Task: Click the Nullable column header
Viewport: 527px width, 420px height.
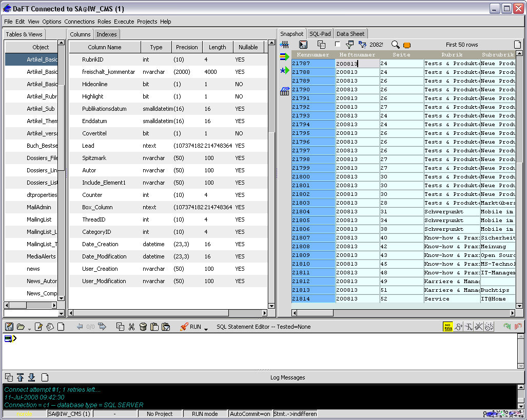Action: pyautogui.click(x=248, y=47)
